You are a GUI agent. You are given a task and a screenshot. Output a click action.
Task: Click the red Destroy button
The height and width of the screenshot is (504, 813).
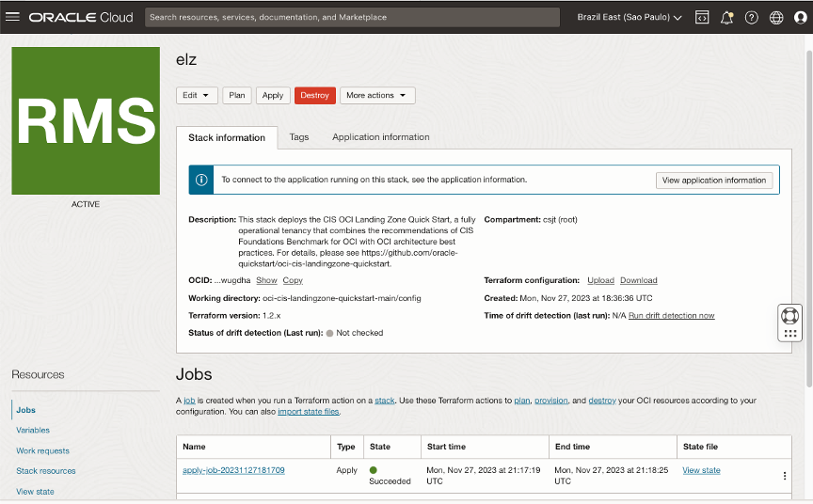click(x=314, y=95)
